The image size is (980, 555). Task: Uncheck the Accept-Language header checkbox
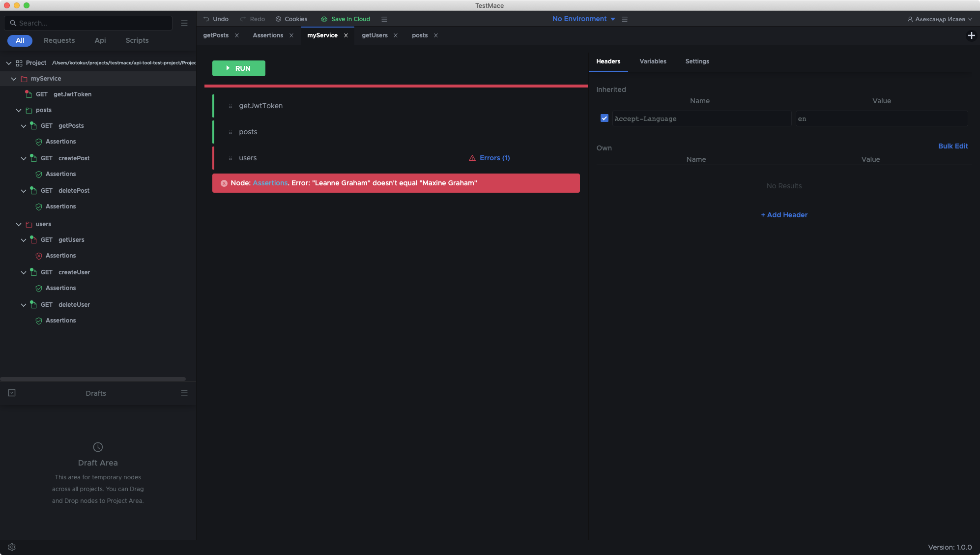pyautogui.click(x=605, y=118)
